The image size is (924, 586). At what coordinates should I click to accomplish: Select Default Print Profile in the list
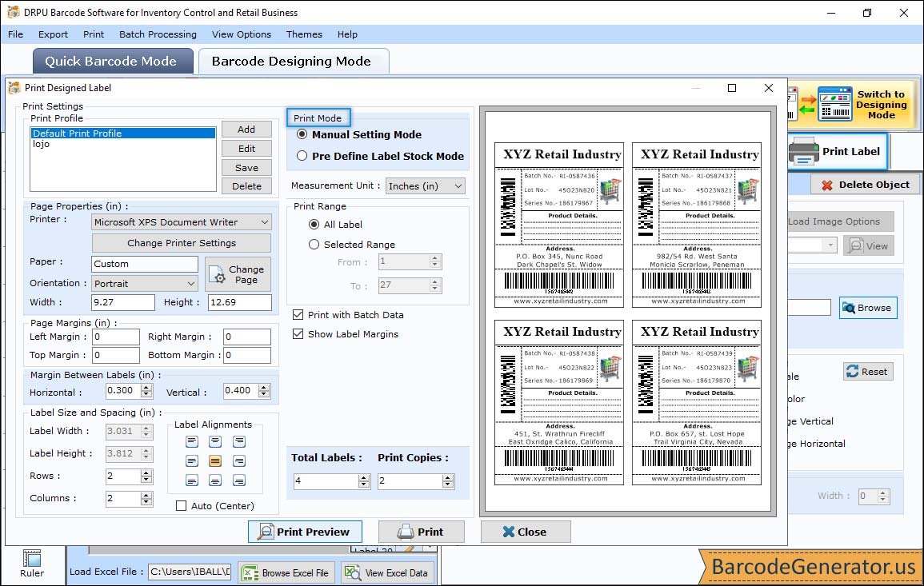point(123,133)
